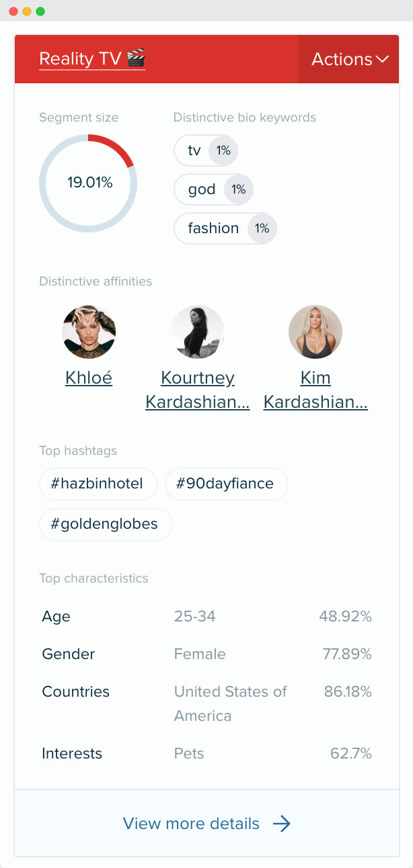Select the #90dayfiance hashtag

click(226, 484)
